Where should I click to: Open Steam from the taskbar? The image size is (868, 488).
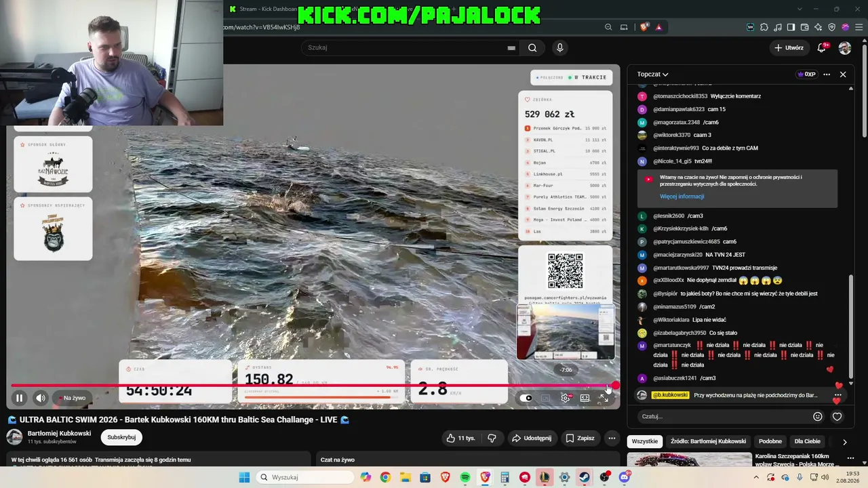click(x=585, y=477)
